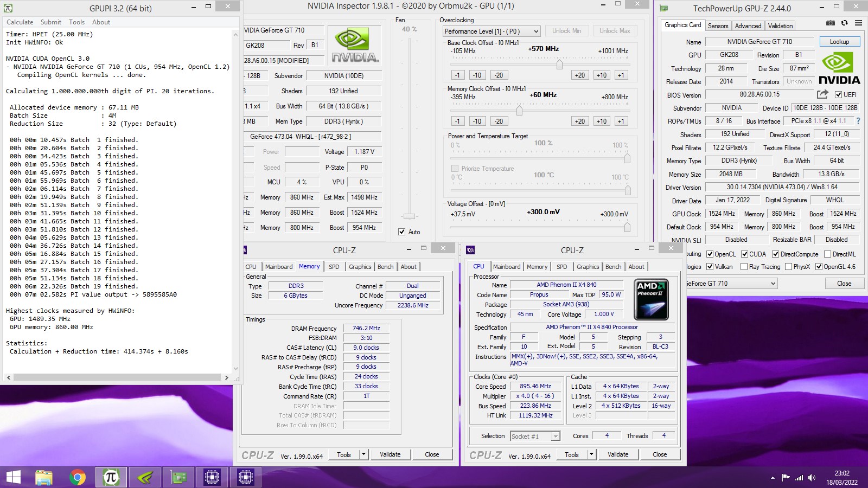868x488 pixels.
Task: Open Google Chrome from the taskbar
Action: [78, 478]
